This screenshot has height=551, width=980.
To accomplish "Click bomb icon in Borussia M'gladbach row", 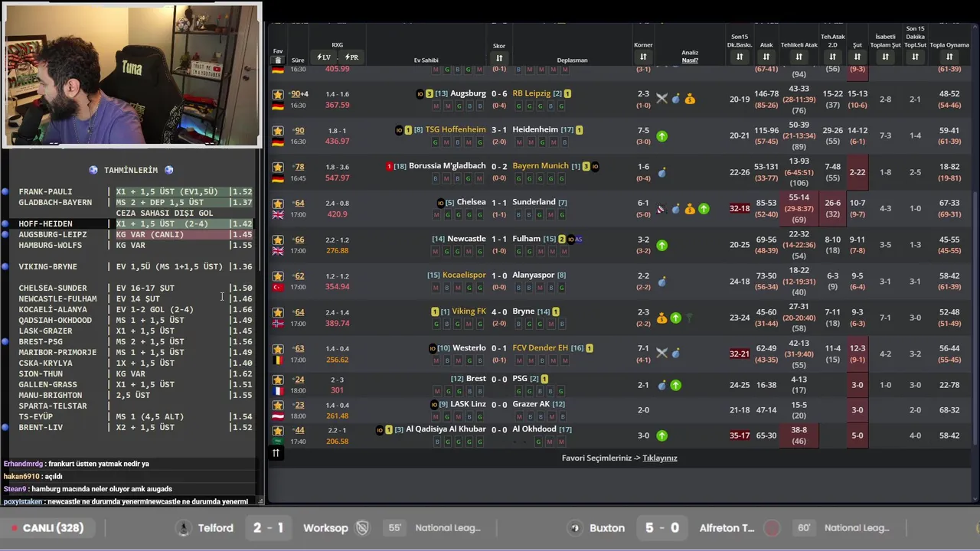I will pos(662,173).
